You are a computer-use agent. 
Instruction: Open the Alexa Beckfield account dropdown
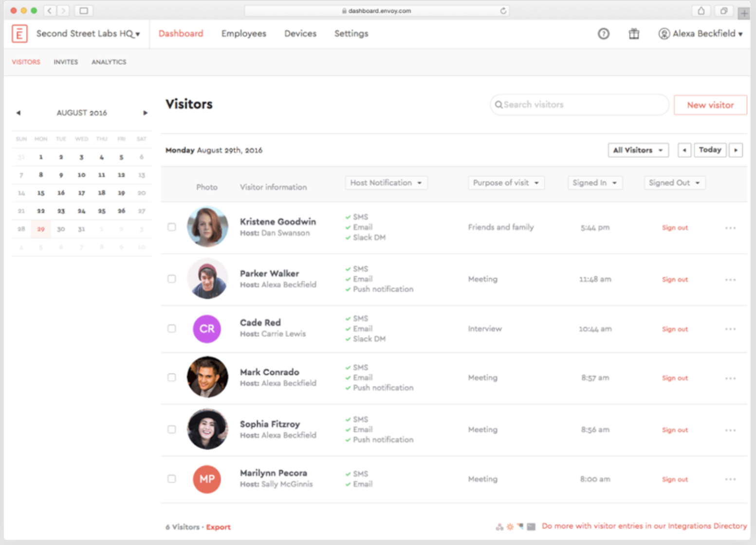[701, 34]
